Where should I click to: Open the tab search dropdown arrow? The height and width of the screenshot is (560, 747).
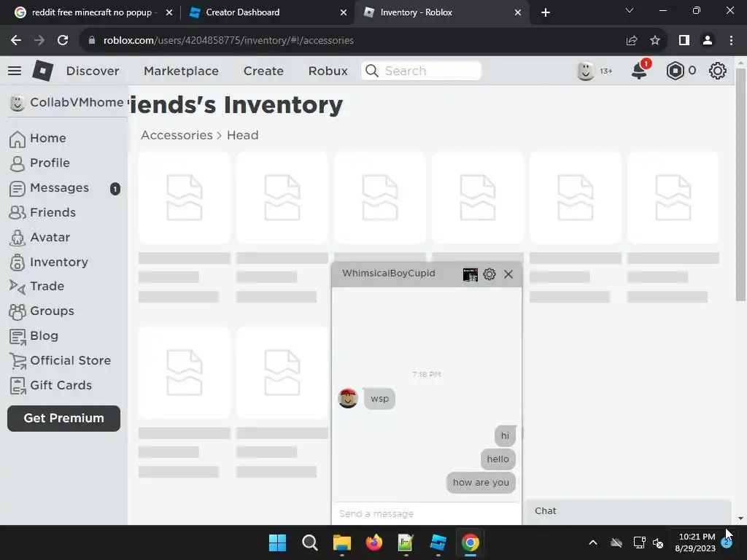[x=630, y=10]
